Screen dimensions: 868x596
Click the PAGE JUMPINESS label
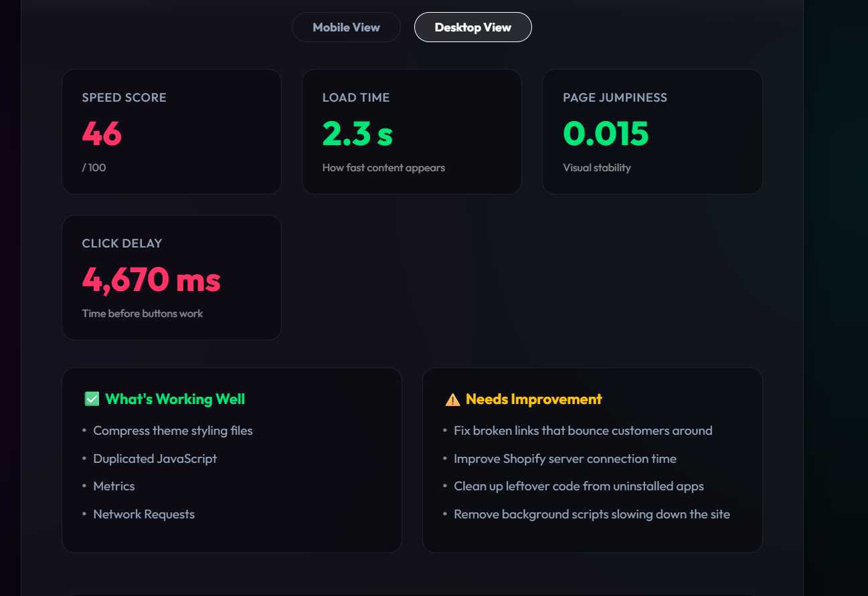click(615, 98)
